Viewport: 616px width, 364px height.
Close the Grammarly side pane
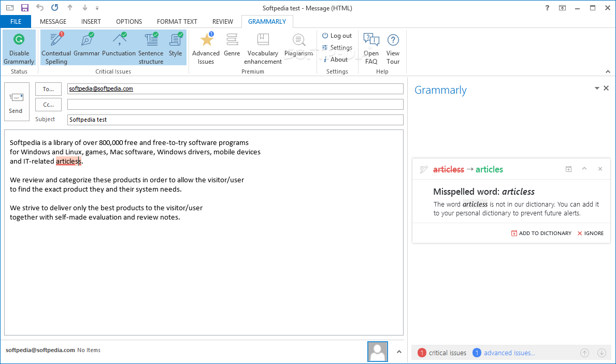click(606, 89)
